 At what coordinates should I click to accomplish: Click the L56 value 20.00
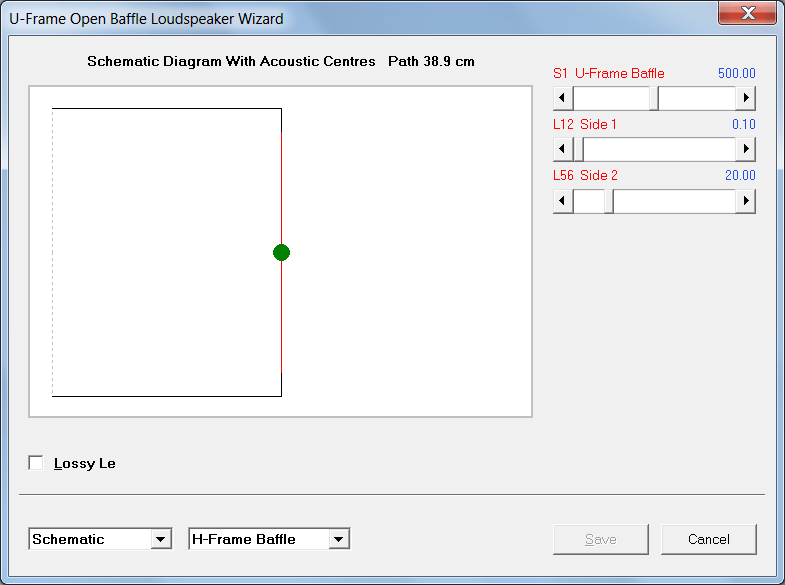(740, 176)
